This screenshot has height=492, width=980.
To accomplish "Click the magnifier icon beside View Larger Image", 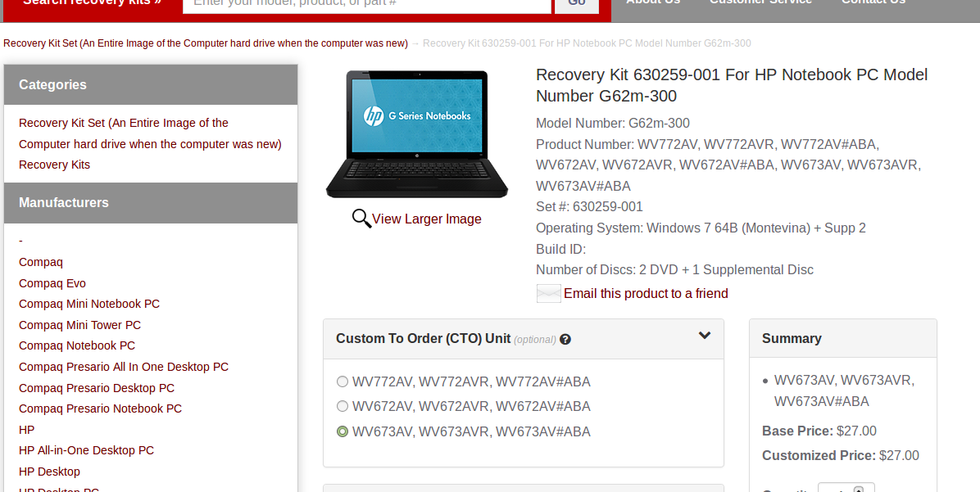I will (x=361, y=219).
